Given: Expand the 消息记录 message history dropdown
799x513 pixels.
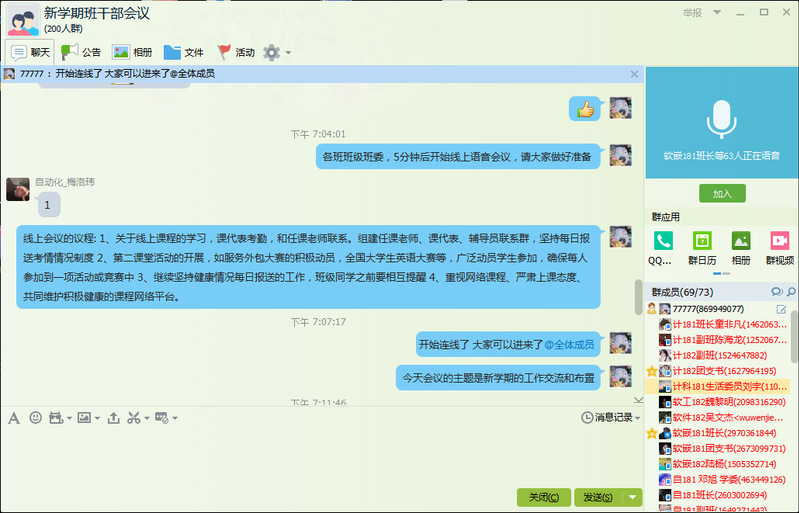Looking at the screenshot, I should 638,417.
